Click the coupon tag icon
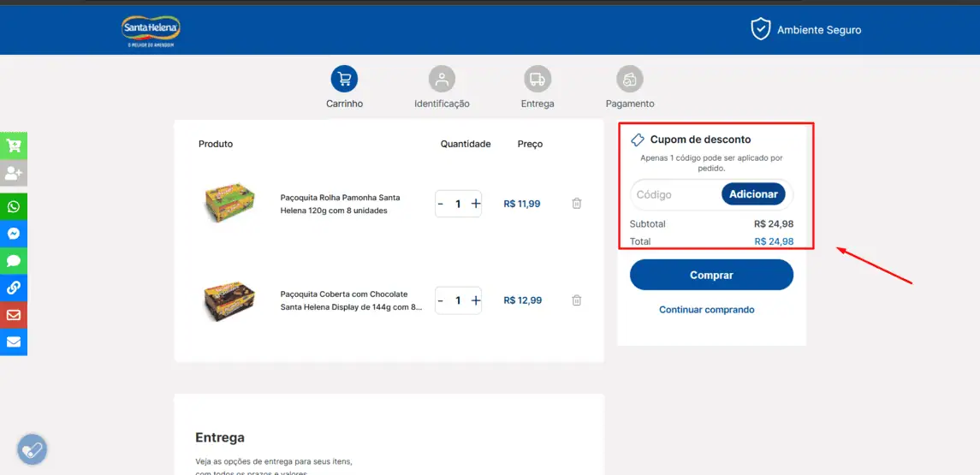980x475 pixels. pyautogui.click(x=637, y=140)
